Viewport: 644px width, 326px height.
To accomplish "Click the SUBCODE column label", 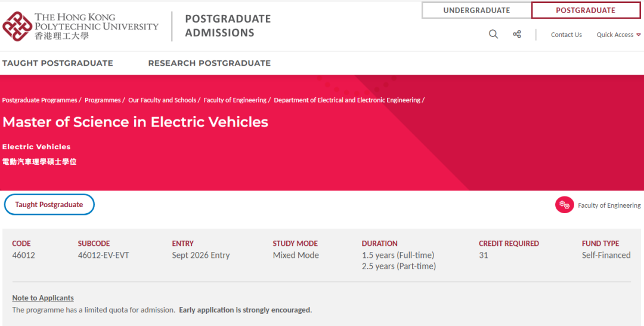I will (x=94, y=244).
